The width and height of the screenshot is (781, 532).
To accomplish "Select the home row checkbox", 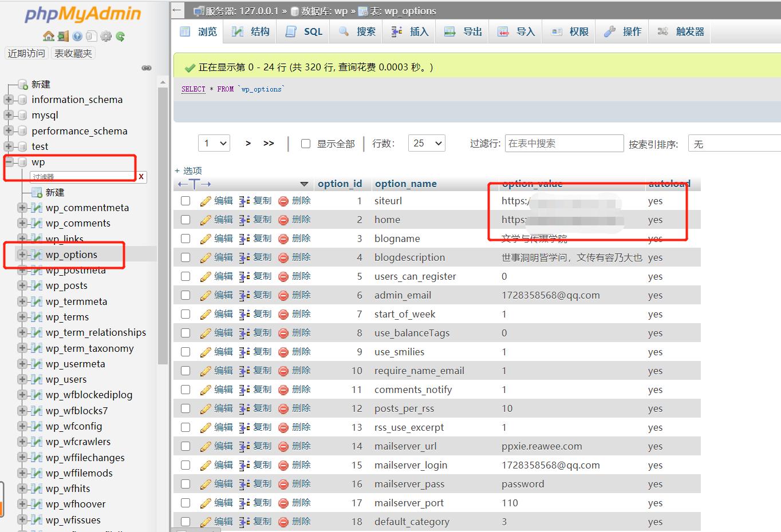I will (x=186, y=220).
